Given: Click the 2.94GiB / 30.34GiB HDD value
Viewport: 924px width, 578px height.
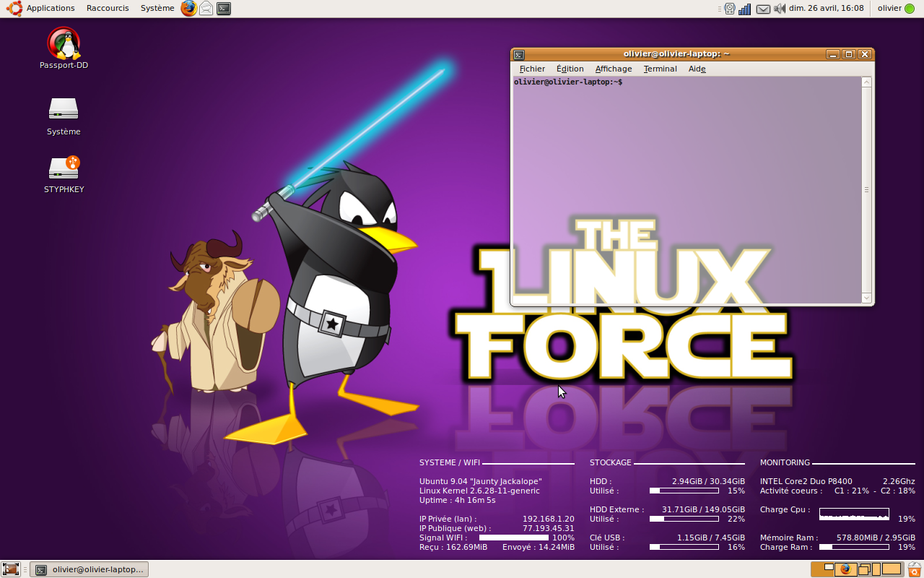Looking at the screenshot, I should click(x=708, y=481).
